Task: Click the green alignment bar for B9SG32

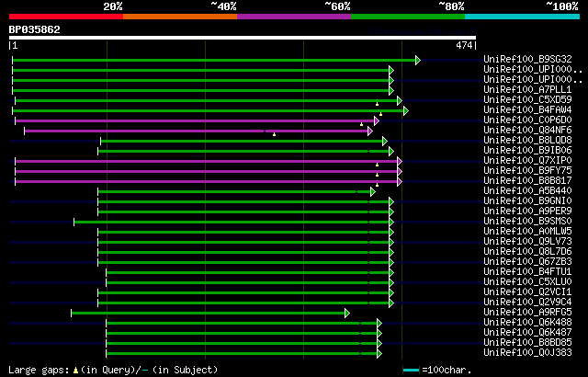Action: tap(214, 60)
